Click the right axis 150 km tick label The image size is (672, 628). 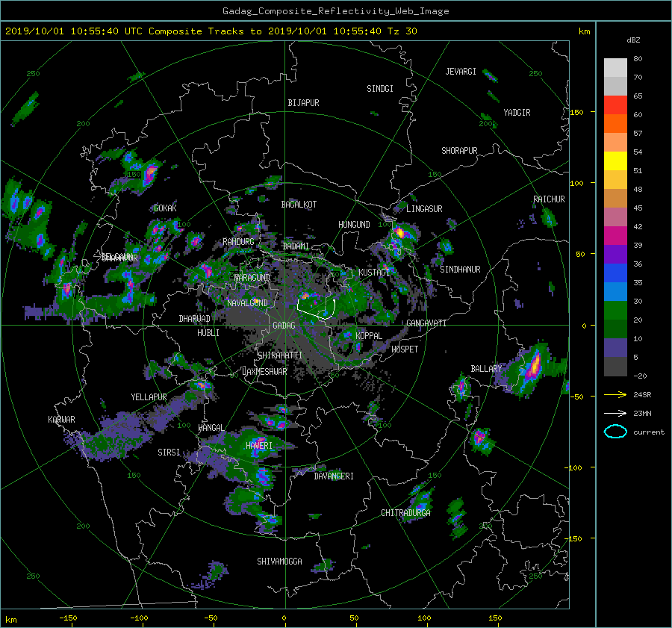[576, 112]
